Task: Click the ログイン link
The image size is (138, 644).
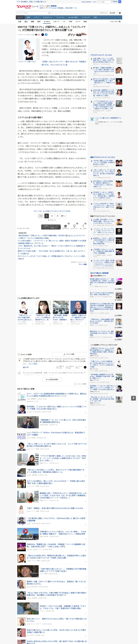Action: (42, 8)
